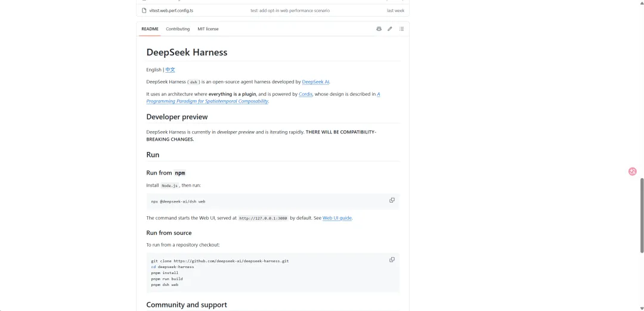Click the 'Run from npm' heading
Viewport: 644px width, 311px height.
(166, 173)
